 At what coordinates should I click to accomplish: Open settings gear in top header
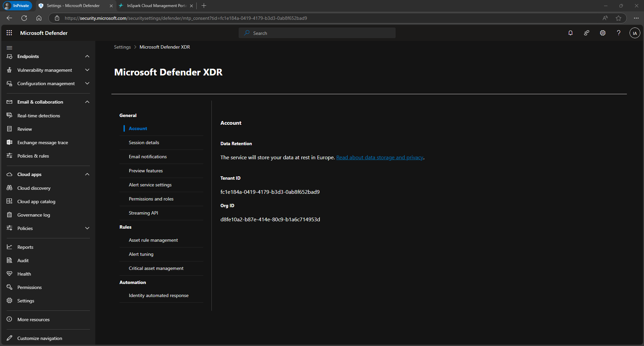603,33
